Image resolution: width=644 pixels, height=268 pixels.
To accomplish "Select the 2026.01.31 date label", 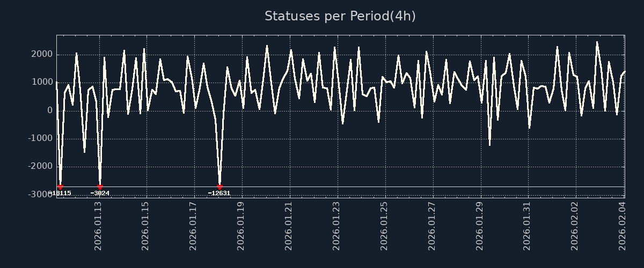I will [526, 226].
